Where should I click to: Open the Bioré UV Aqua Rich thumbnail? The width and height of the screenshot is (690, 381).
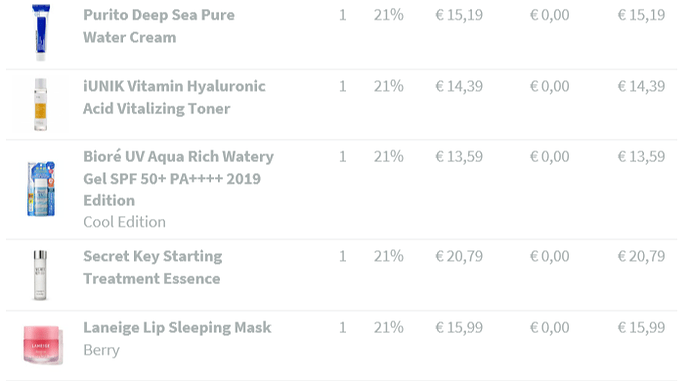(x=41, y=189)
